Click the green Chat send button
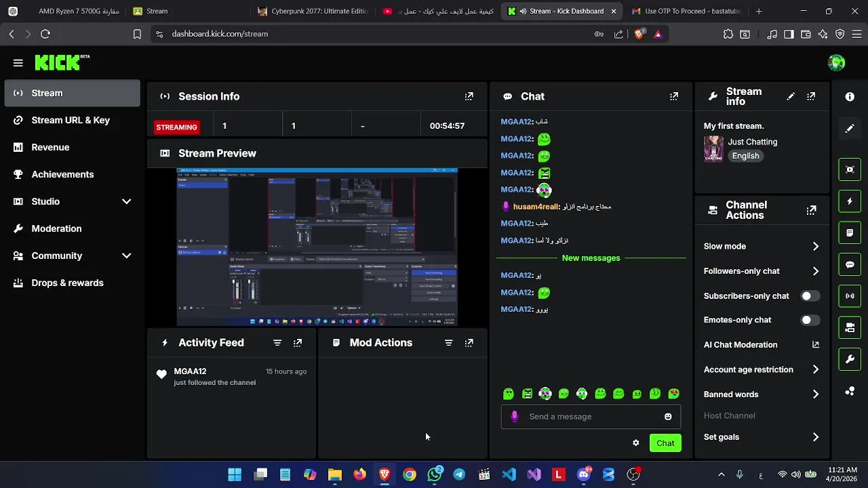The height and width of the screenshot is (488, 868). (x=665, y=443)
